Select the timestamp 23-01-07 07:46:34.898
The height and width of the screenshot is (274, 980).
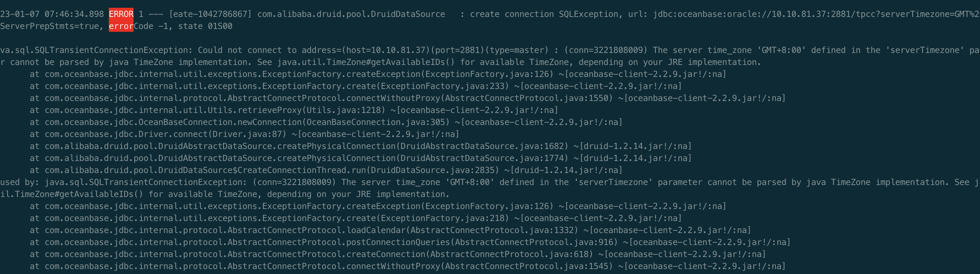point(52,14)
